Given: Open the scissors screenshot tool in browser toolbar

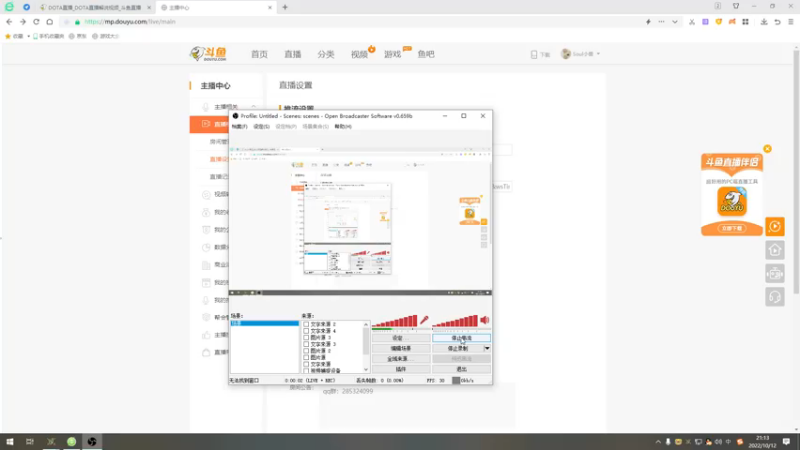Looking at the screenshot, I should (692, 22).
